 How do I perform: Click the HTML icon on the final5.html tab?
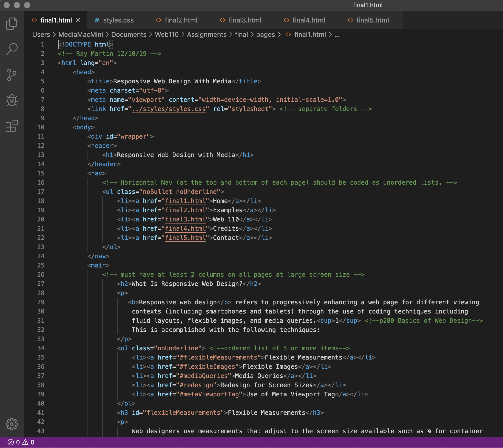[x=350, y=20]
